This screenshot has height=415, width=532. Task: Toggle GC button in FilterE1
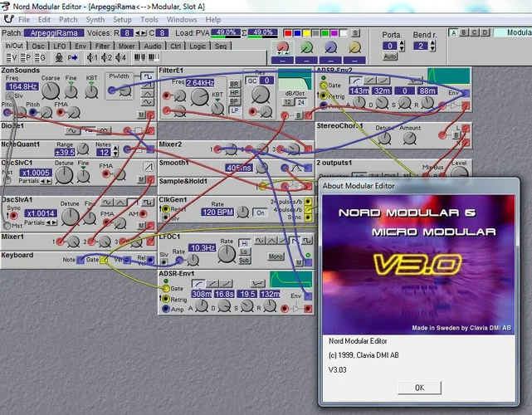point(252,81)
